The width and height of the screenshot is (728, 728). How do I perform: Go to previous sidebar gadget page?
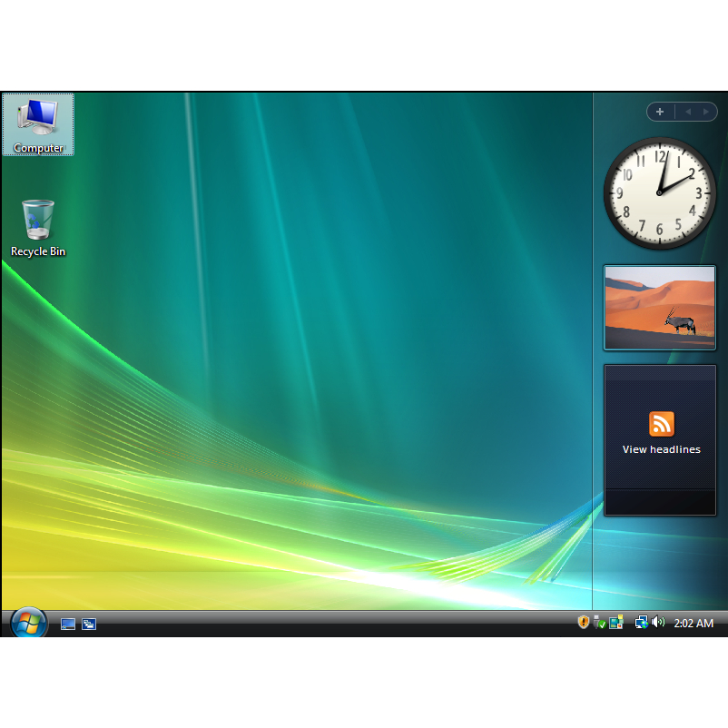(x=688, y=112)
